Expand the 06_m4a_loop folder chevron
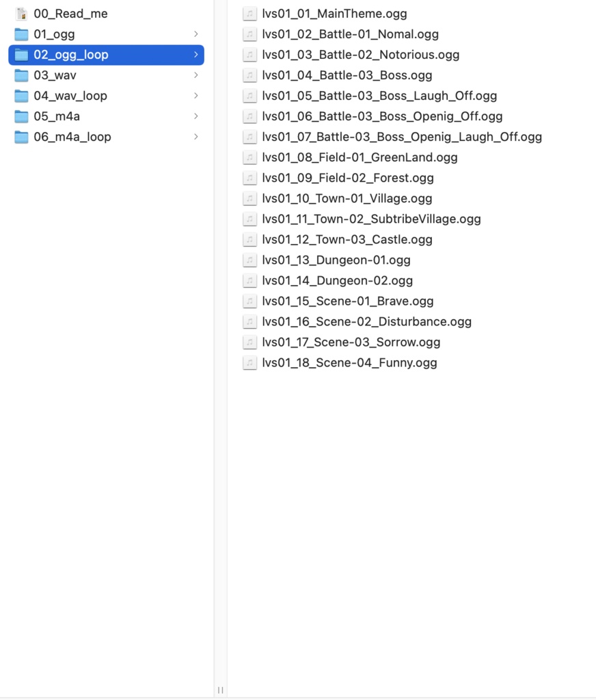Viewport: 596px width, 700px height. [x=196, y=137]
